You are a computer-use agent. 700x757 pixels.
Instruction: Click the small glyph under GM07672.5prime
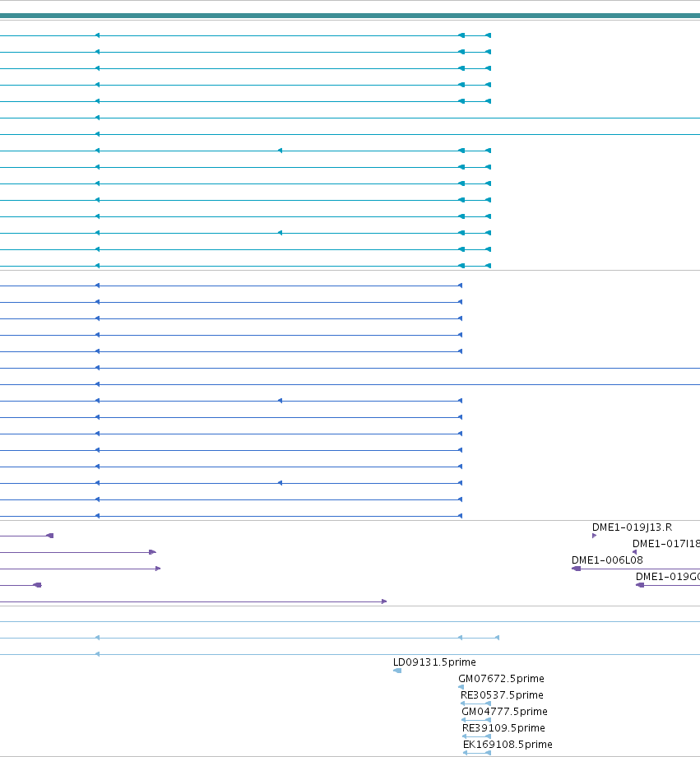[461, 687]
